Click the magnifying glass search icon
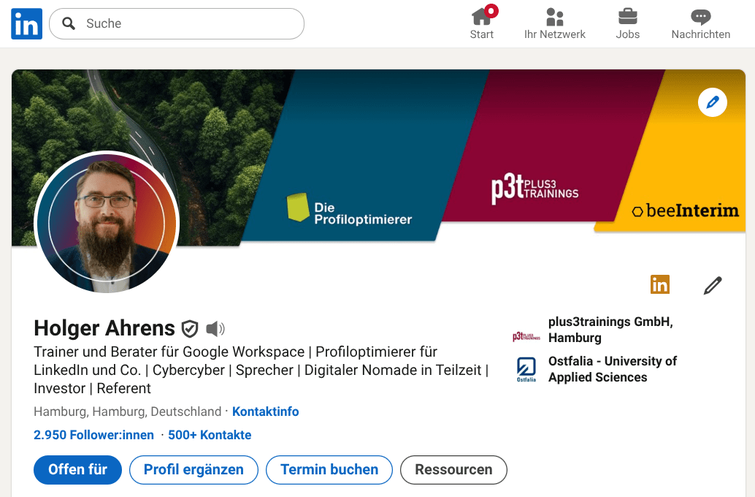This screenshot has width=755, height=497. coord(69,24)
